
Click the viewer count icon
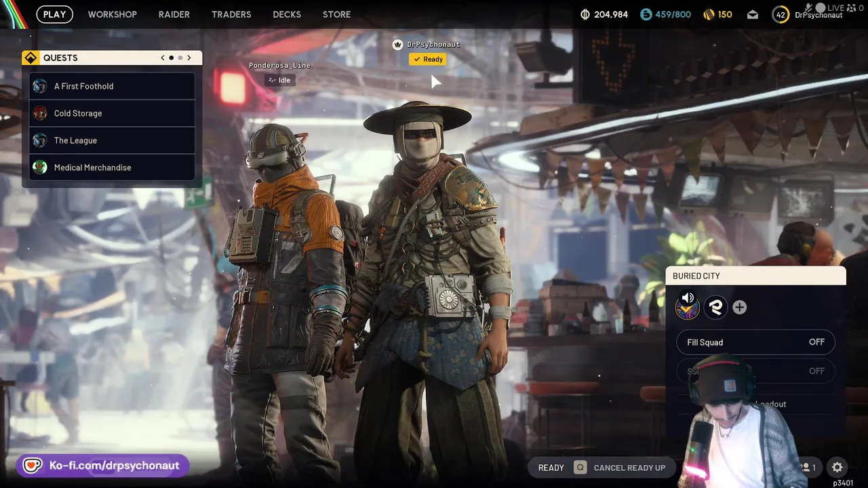point(851,8)
